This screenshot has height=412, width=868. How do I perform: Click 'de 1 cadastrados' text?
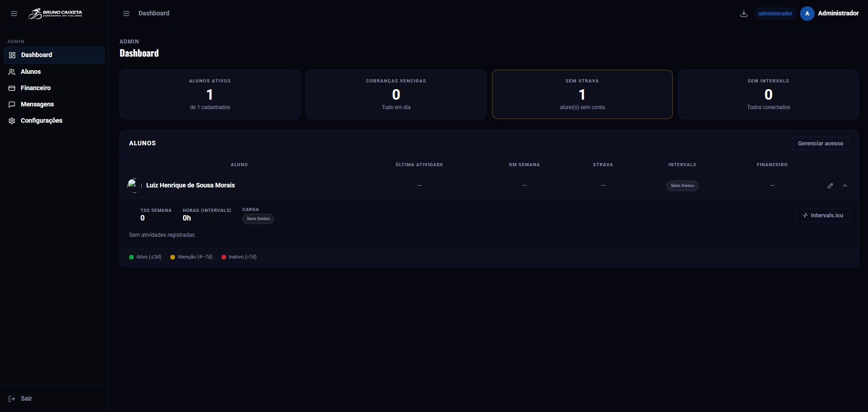(210, 107)
